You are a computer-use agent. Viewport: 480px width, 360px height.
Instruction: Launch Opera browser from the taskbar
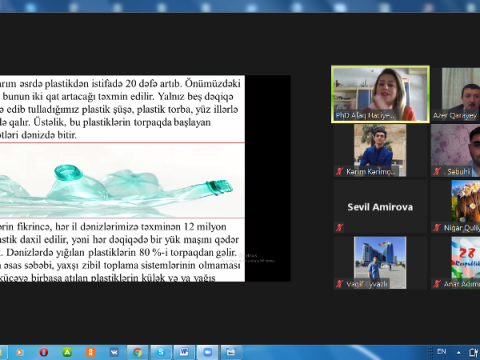point(44,352)
